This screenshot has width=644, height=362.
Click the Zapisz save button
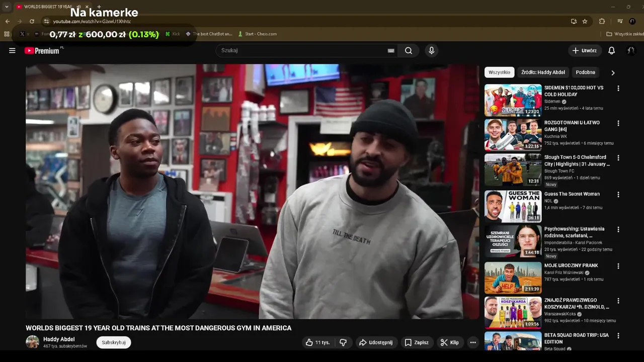417,342
